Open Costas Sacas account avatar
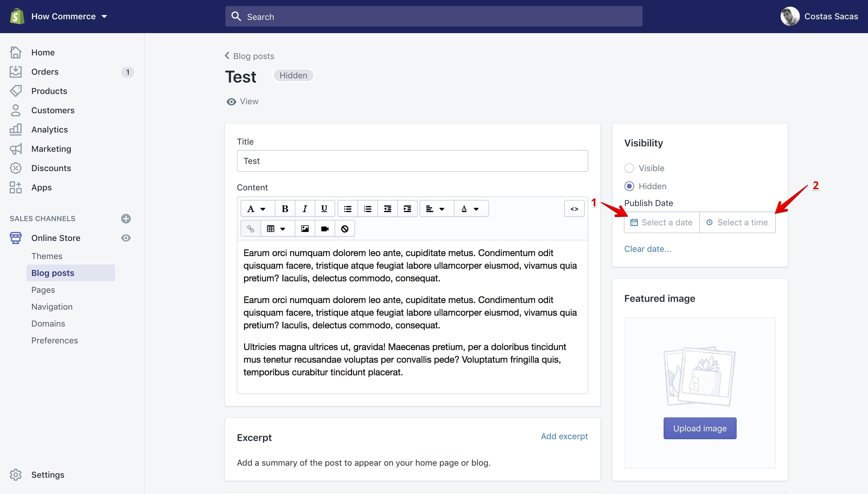Screen dimensions: 868x494 [x=790, y=16]
